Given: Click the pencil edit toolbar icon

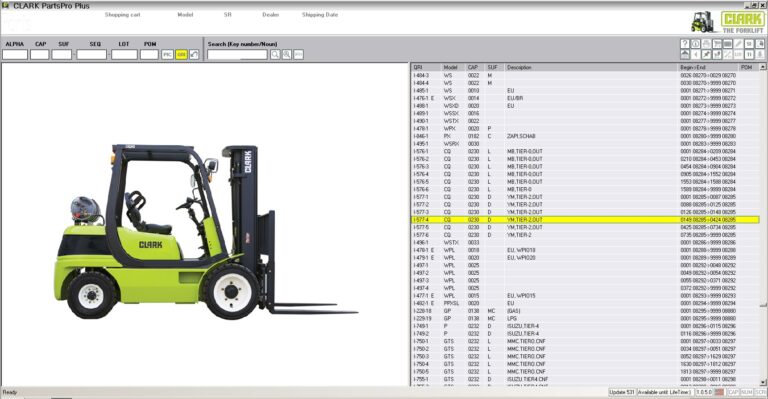Looking at the screenshot, I should (739, 44).
